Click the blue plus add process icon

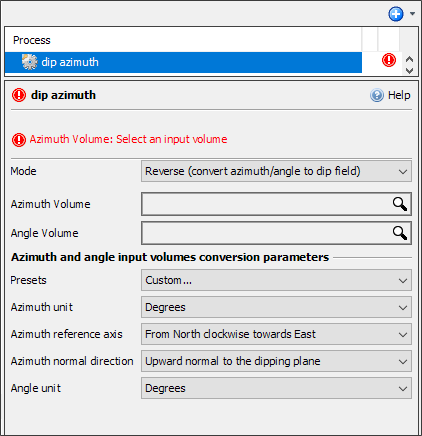(396, 14)
